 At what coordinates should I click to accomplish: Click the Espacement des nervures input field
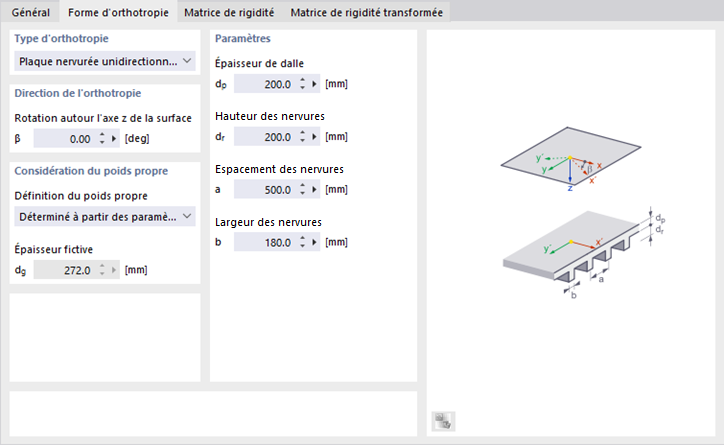[265, 189]
